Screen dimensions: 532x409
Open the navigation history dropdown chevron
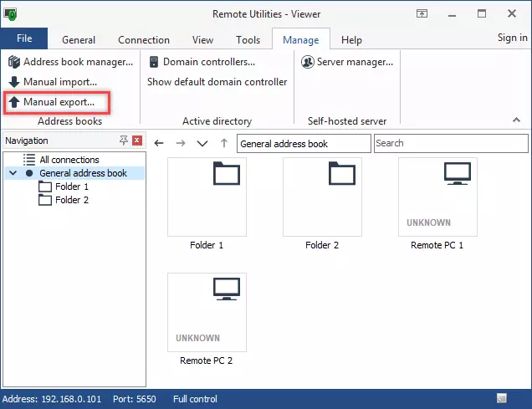click(x=202, y=144)
